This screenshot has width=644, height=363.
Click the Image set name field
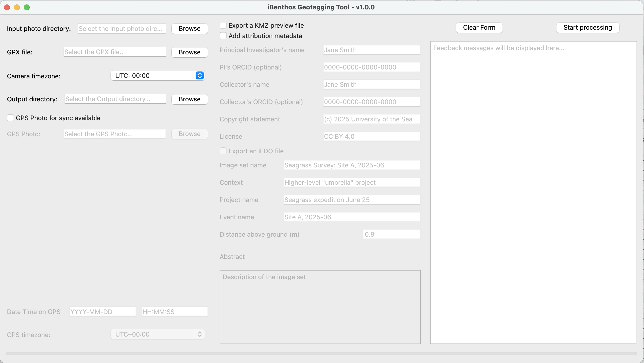[x=351, y=165]
